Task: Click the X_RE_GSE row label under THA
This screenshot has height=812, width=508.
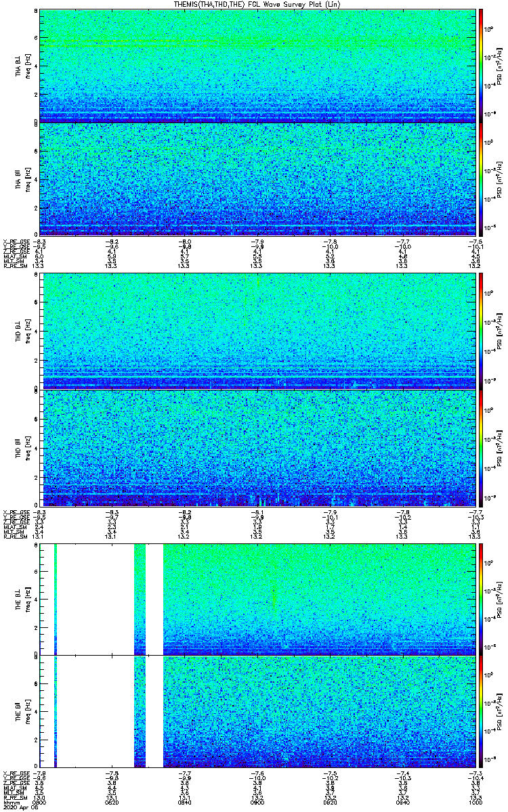Action: 14,241
